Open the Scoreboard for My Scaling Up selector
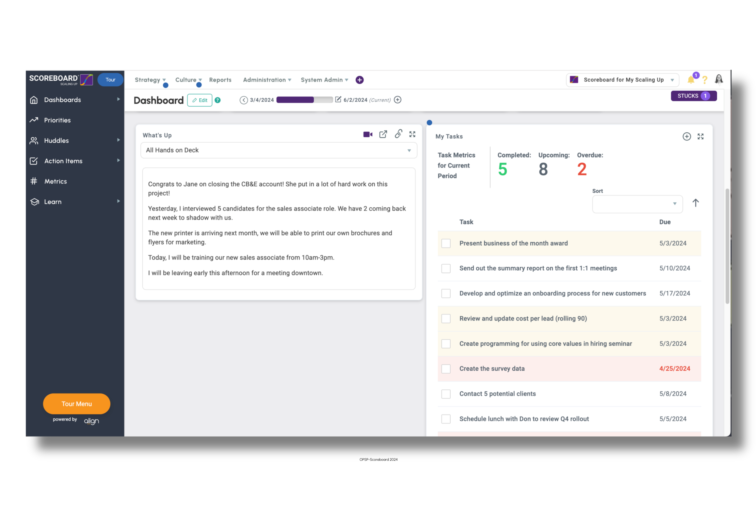Image resolution: width=756 pixels, height=532 pixels. (x=622, y=80)
